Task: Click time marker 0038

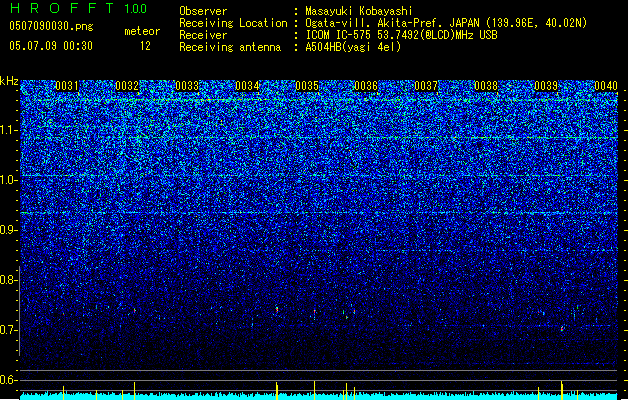Action: [x=486, y=86]
